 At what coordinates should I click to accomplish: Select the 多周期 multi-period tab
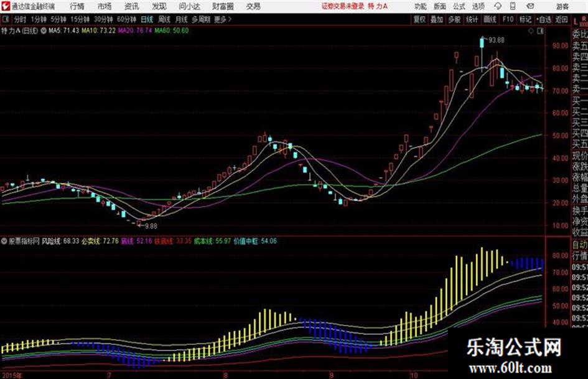click(x=200, y=19)
